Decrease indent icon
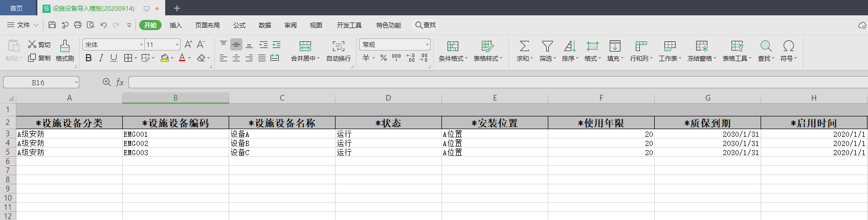This screenshot has height=220, width=868. (x=263, y=44)
